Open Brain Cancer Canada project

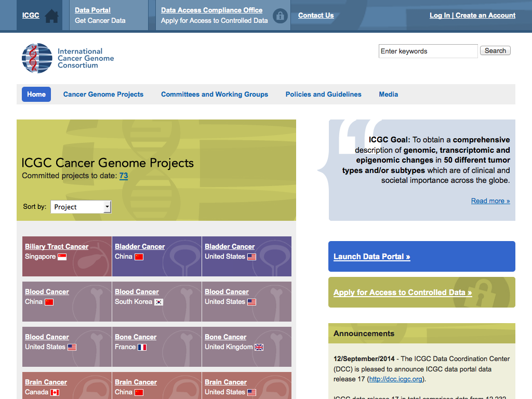tap(46, 382)
